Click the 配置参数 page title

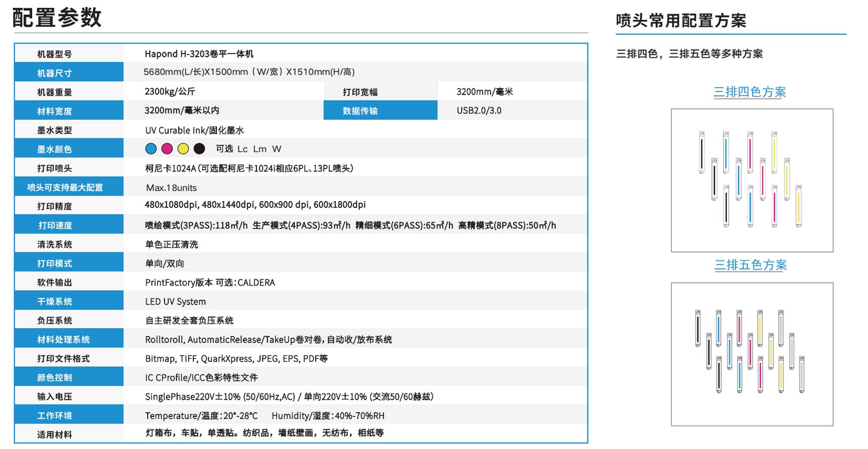[57, 18]
